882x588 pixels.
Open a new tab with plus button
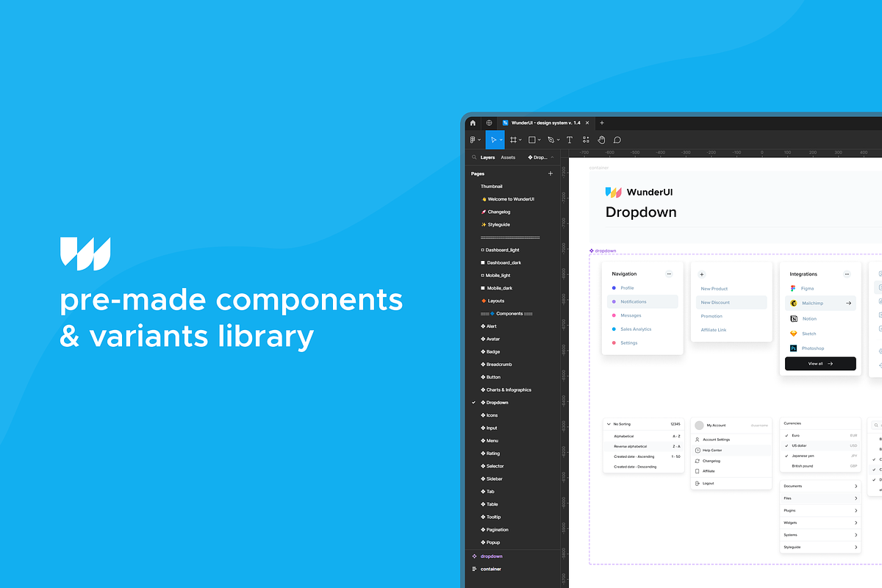click(x=602, y=123)
